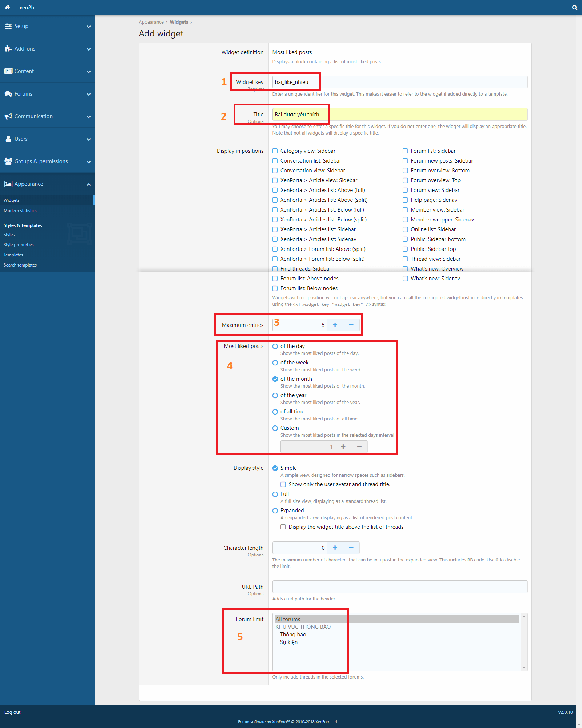Click the Log out link

point(12,712)
